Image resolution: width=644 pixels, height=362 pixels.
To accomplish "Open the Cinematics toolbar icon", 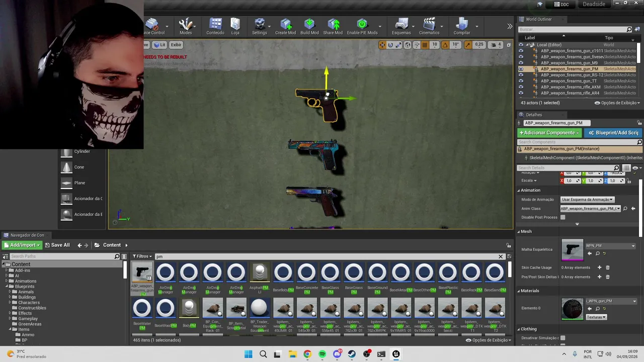I will (429, 26).
